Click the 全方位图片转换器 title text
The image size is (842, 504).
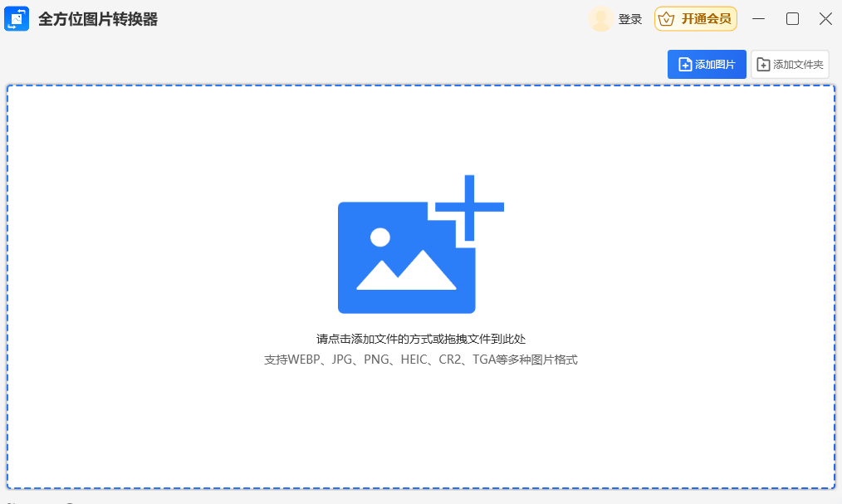[98, 19]
